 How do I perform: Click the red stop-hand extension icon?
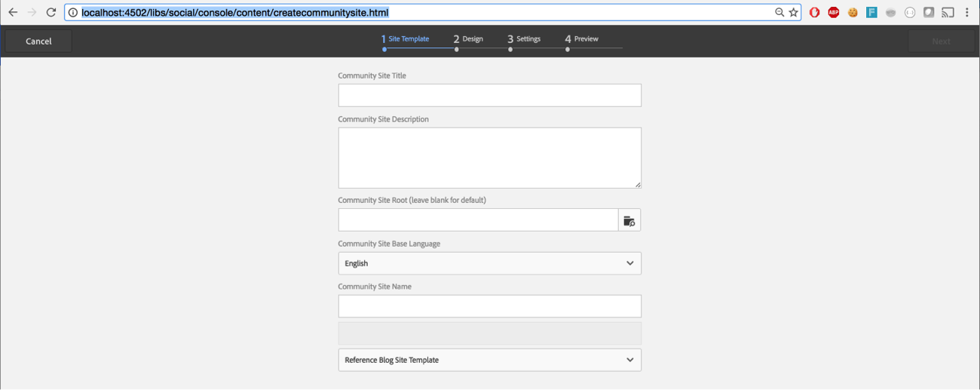tap(814, 12)
